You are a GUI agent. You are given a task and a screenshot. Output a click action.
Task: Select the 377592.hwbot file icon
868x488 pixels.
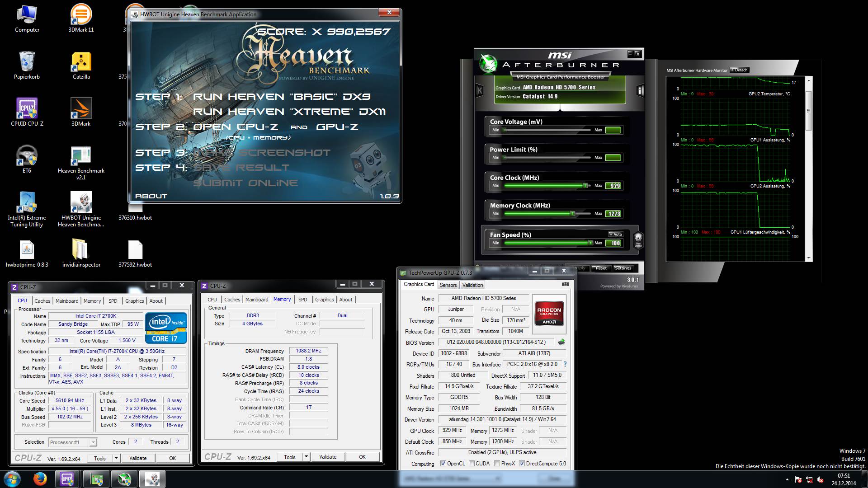[x=135, y=253]
